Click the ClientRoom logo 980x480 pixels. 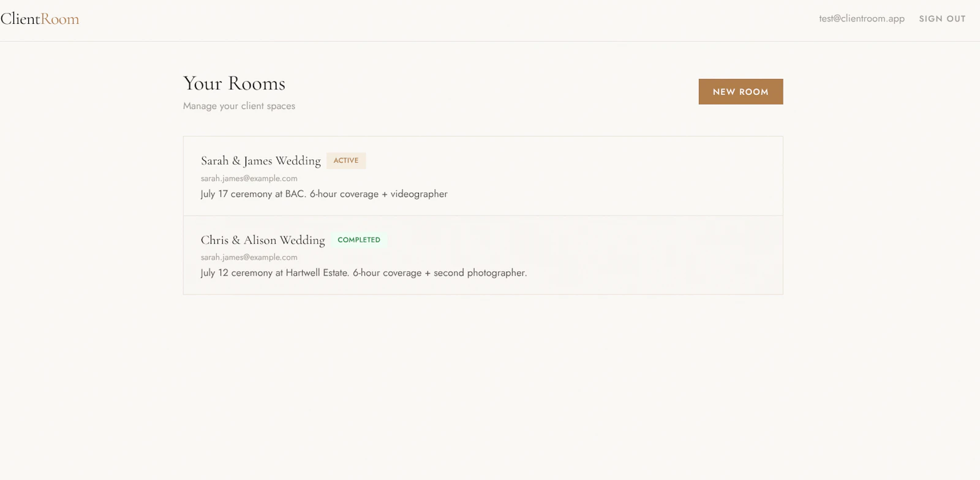40,19
